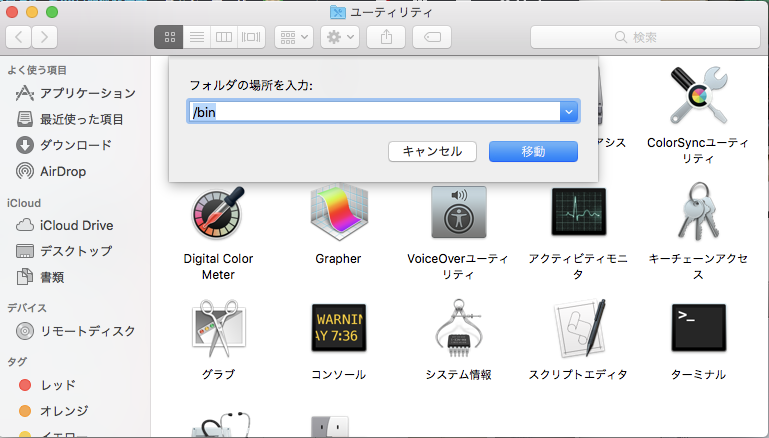The width and height of the screenshot is (769, 438).
Task: Launch the Activity Monitor icon
Action: 579,211
